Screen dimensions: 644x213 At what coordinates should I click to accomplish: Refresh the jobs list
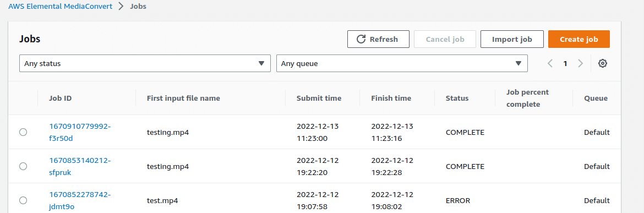[378, 40]
